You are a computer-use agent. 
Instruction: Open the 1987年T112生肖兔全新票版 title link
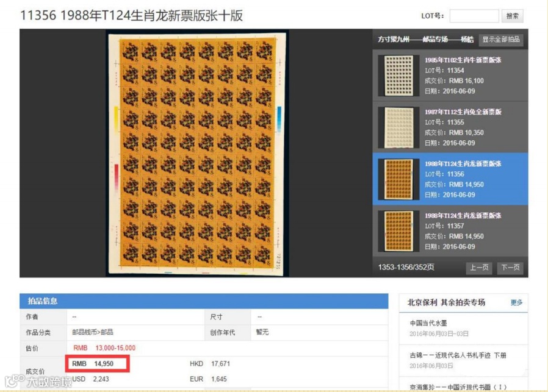tap(463, 112)
